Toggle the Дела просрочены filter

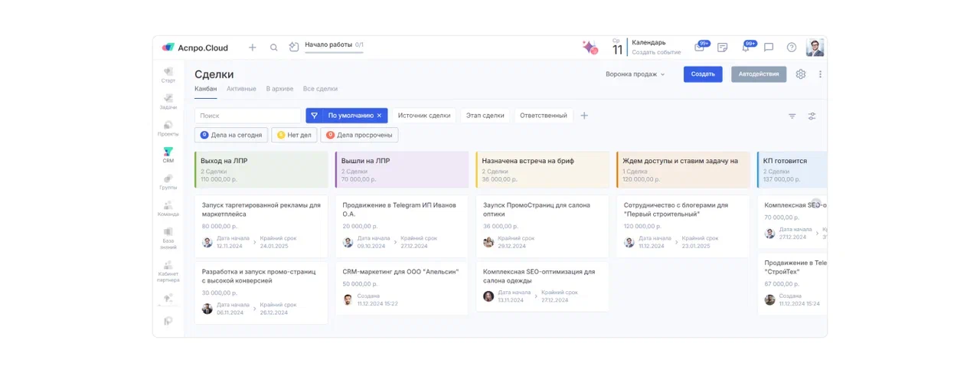tap(359, 136)
